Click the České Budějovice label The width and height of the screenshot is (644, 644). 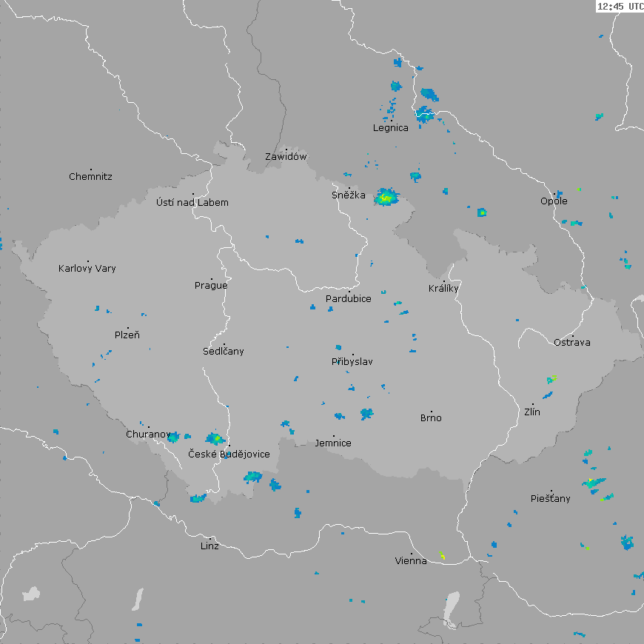click(229, 455)
